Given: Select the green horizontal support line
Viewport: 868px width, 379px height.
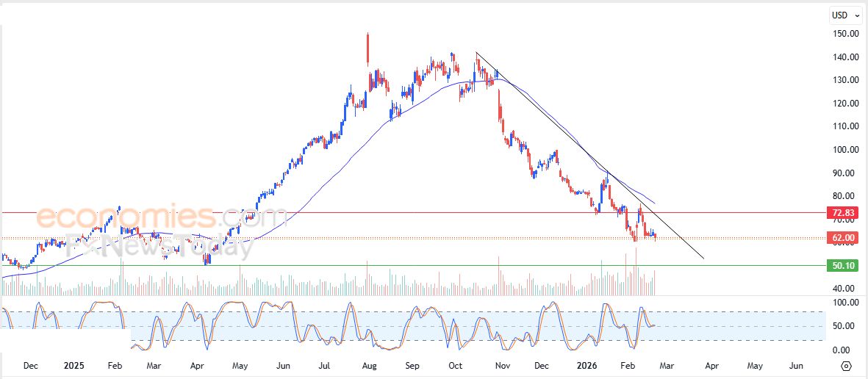Looking at the screenshot, I should click(441, 266).
